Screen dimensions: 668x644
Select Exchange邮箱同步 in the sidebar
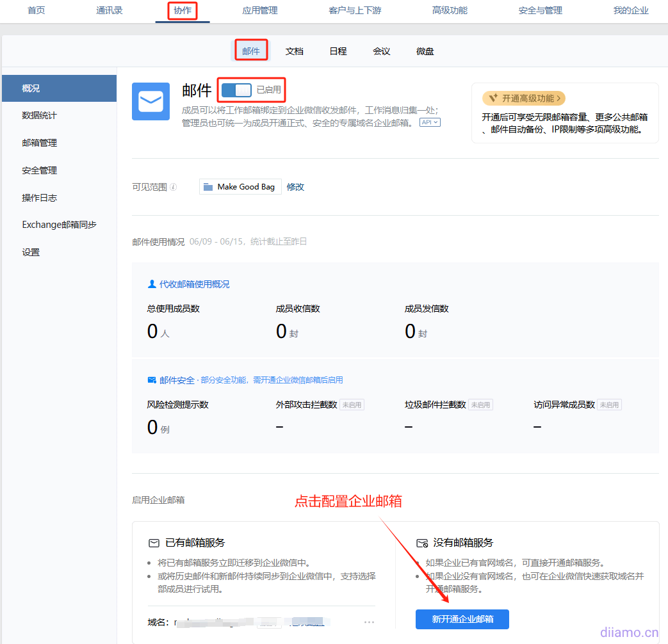pos(59,225)
